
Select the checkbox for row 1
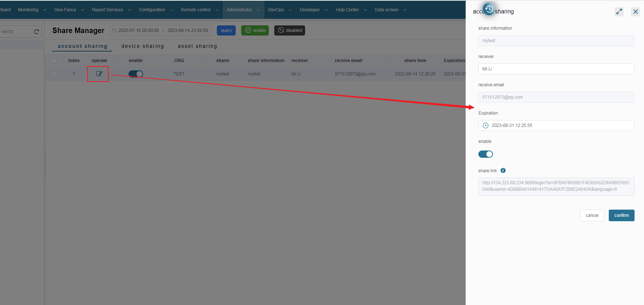coord(54,74)
